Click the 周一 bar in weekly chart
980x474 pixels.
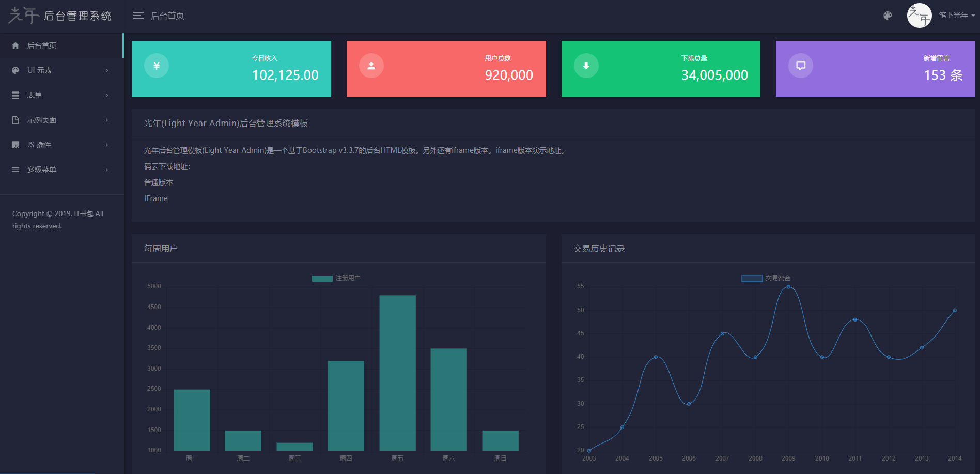point(192,420)
